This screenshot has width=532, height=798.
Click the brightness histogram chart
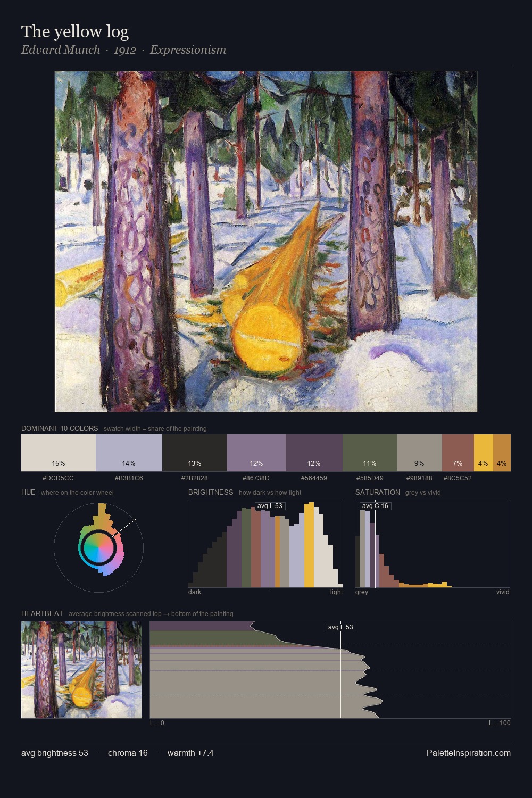point(265,544)
